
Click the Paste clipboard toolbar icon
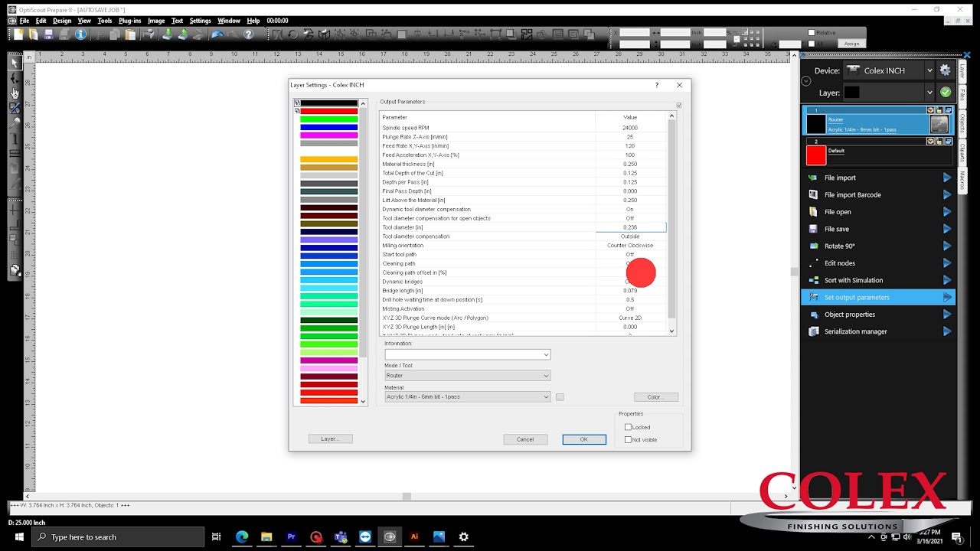point(131,34)
